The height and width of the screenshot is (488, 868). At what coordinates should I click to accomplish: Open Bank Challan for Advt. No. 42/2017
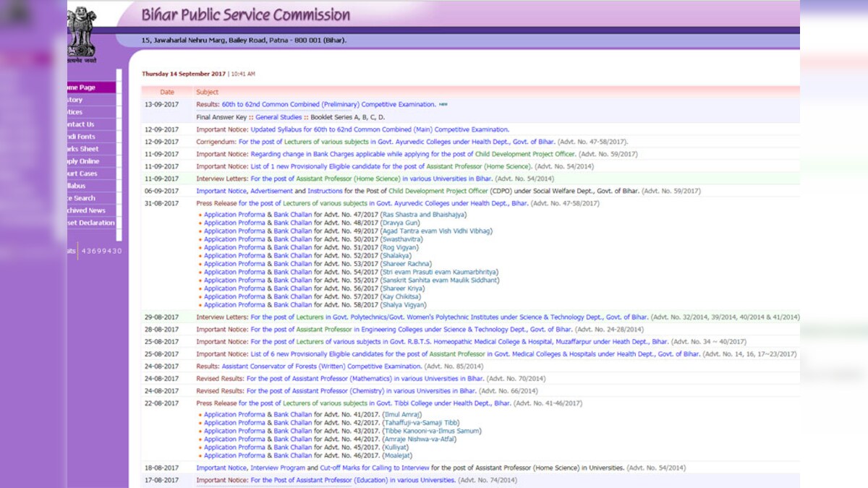coord(293,423)
